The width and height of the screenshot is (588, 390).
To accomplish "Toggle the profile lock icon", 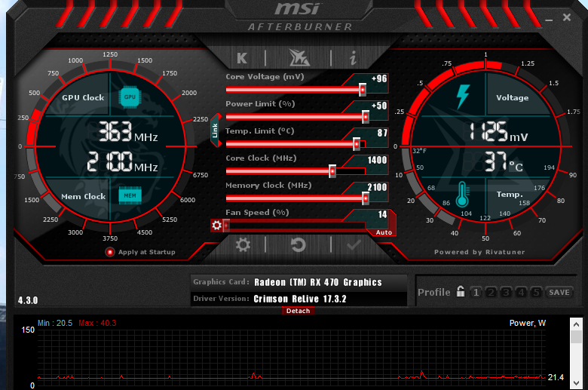I will (461, 291).
